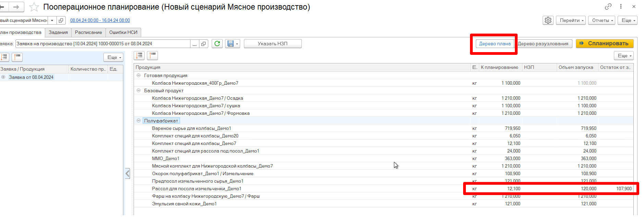The height and width of the screenshot is (218, 644).
Task: Open the three-dot vertical menu in the title bar
Action: (x=621, y=7)
